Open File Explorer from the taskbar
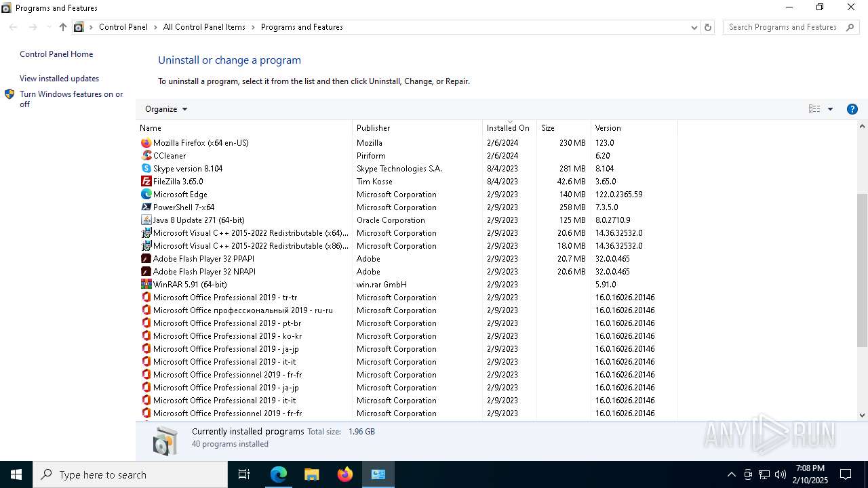Image resolution: width=868 pixels, height=488 pixels. pos(312,474)
